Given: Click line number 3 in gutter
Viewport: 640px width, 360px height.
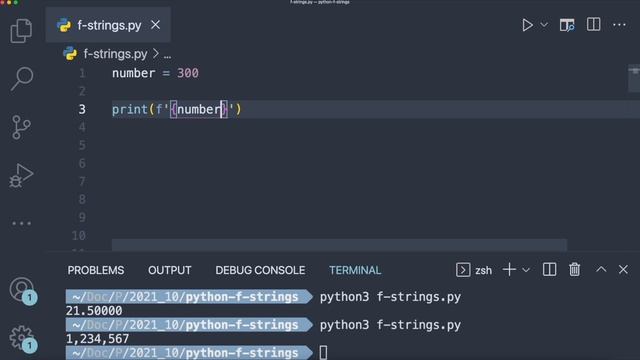Looking at the screenshot, I should (x=82, y=109).
